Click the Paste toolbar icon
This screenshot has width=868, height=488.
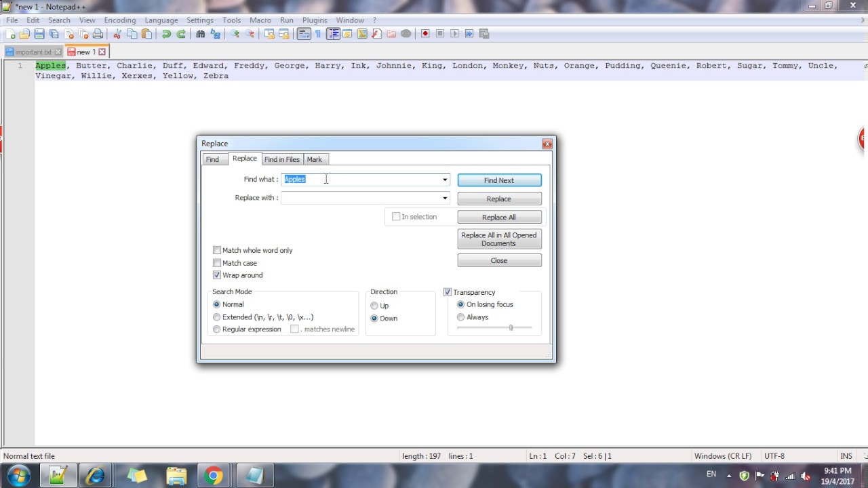tap(146, 34)
